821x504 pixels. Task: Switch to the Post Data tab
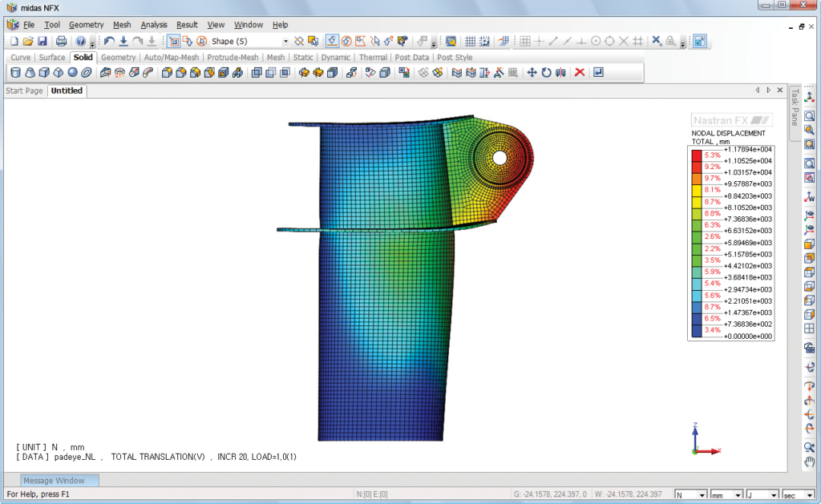pyautogui.click(x=412, y=58)
